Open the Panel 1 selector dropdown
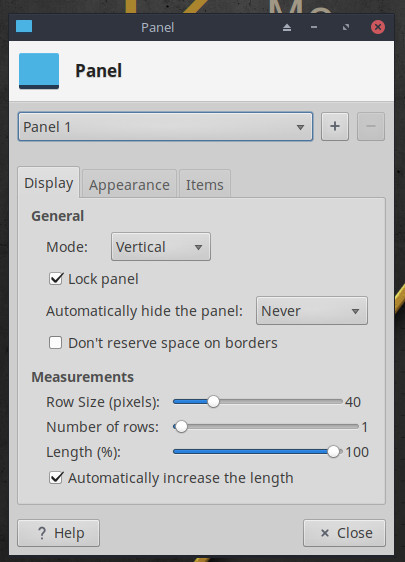 click(166, 127)
